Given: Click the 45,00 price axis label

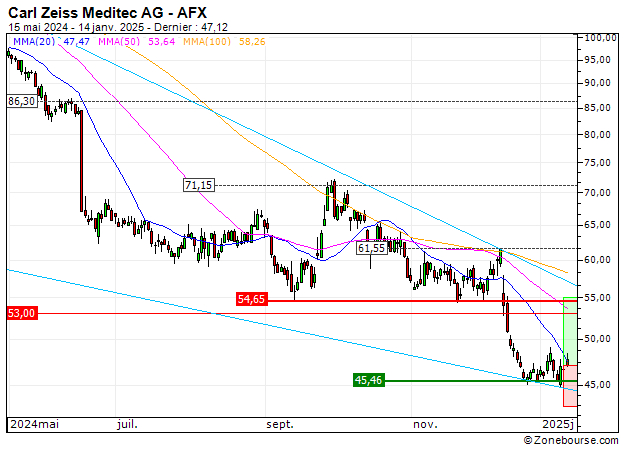Looking at the screenshot, I should click(x=598, y=385).
